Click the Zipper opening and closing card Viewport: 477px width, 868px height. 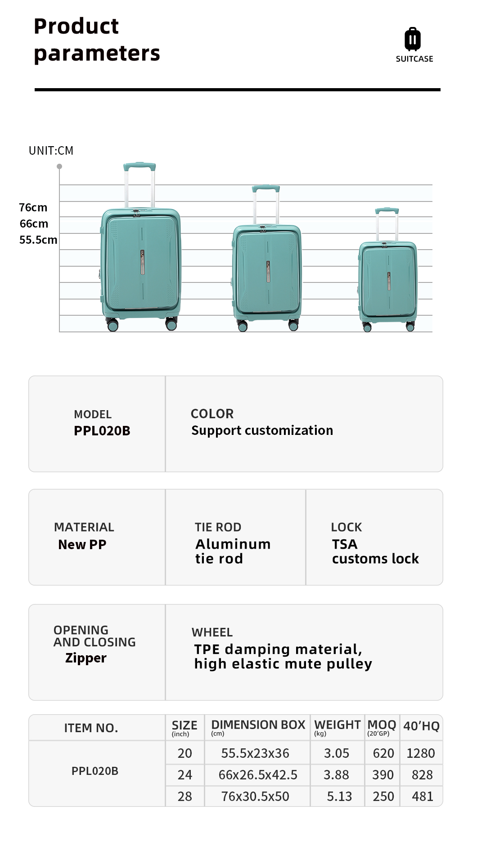97,652
